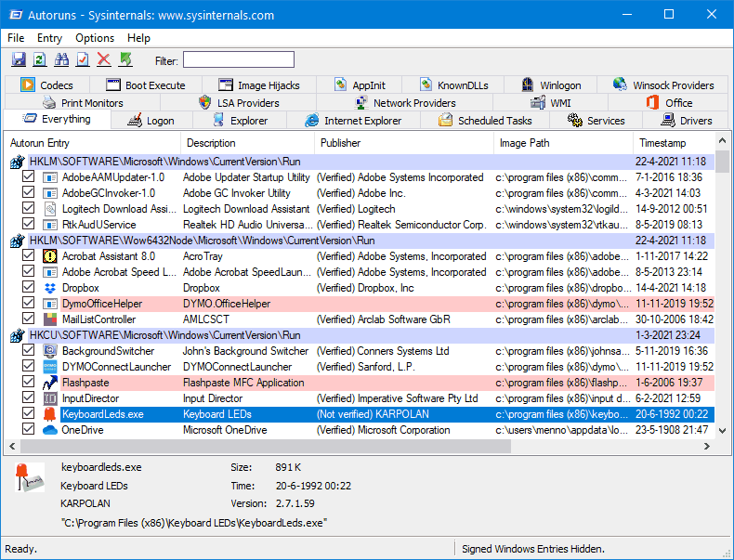Click the registry icon of HKCU Run key
734x560 pixels.
[18, 335]
